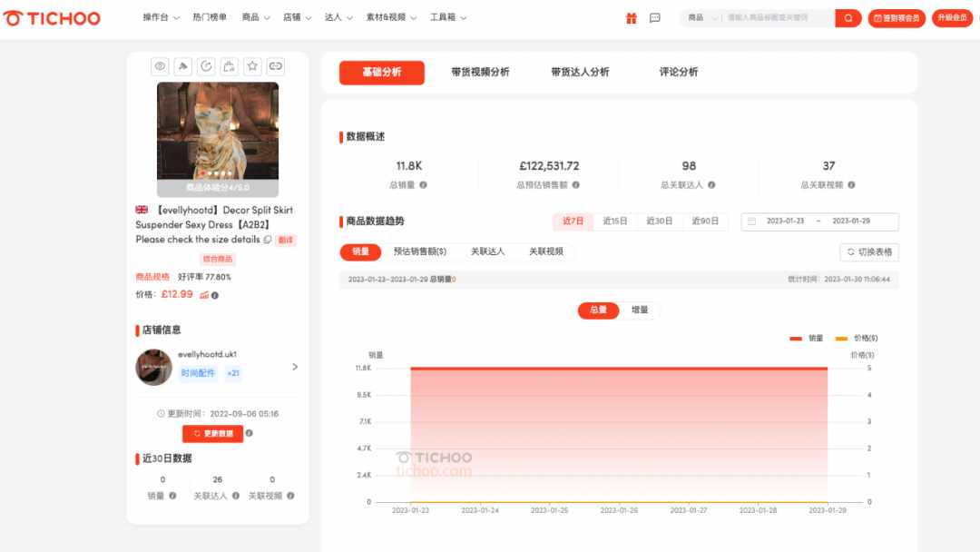Click the TICHOO logo
This screenshot has width=980, height=552.
(52, 18)
